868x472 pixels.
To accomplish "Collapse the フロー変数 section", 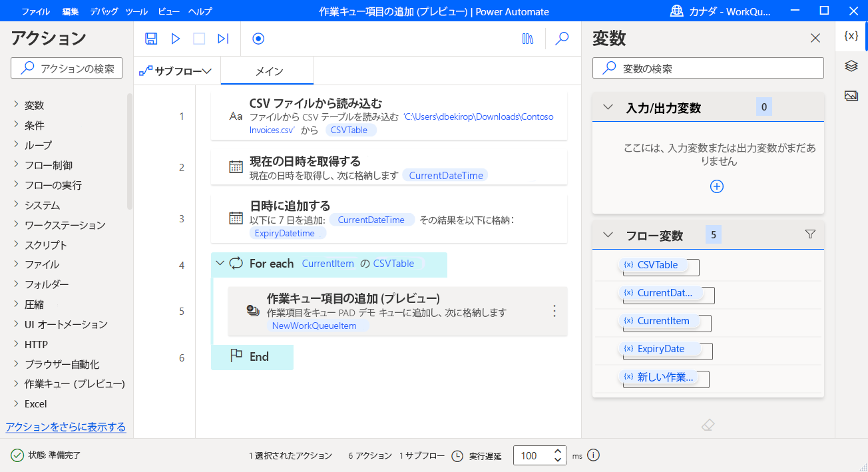I will 608,234.
